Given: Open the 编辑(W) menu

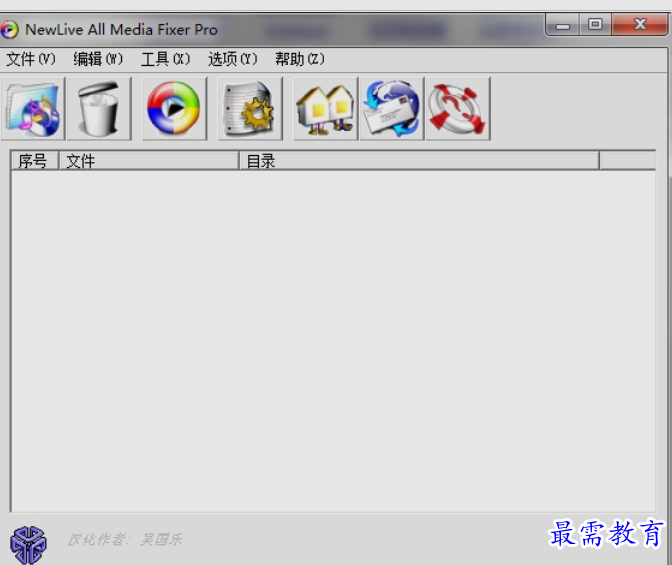Looking at the screenshot, I should pos(98,59).
